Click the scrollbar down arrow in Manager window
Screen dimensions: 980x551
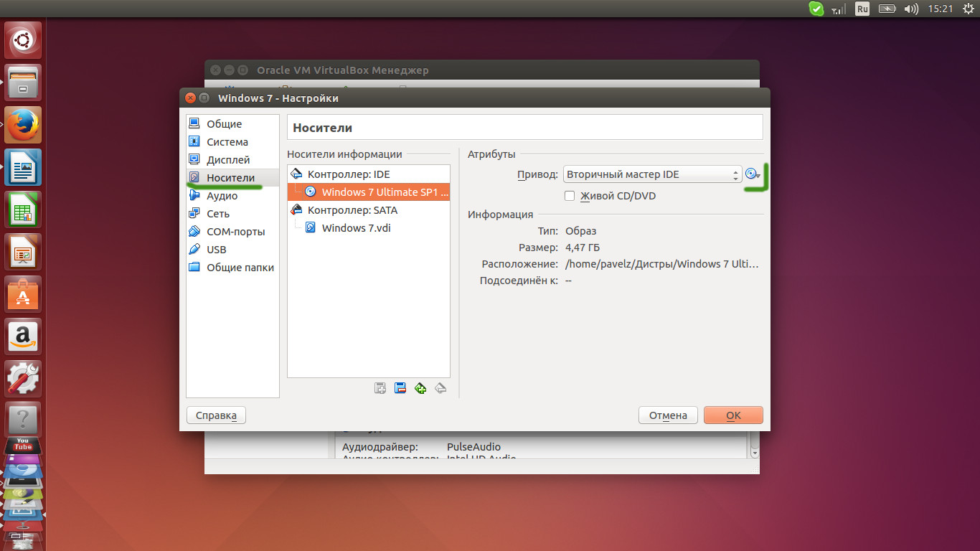tap(755, 453)
